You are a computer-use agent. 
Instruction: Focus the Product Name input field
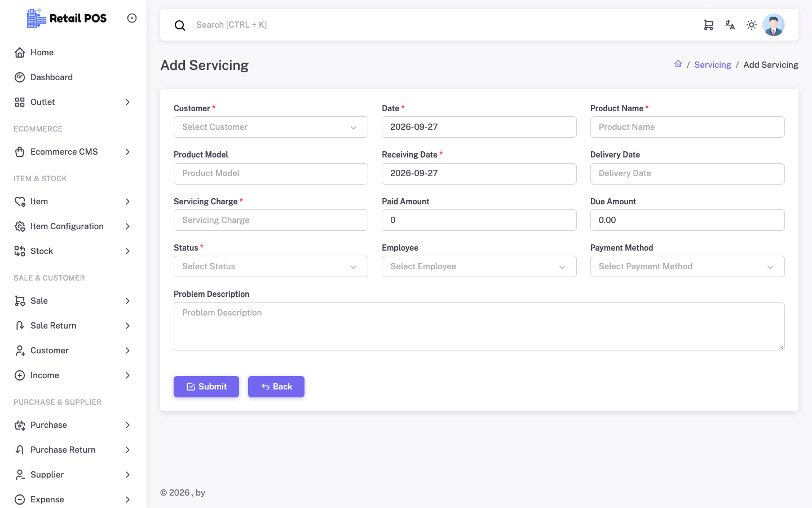click(687, 127)
